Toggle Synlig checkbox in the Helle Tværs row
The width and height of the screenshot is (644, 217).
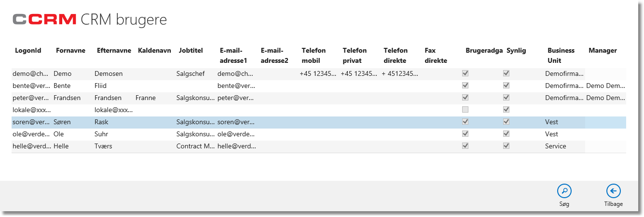coord(506,146)
